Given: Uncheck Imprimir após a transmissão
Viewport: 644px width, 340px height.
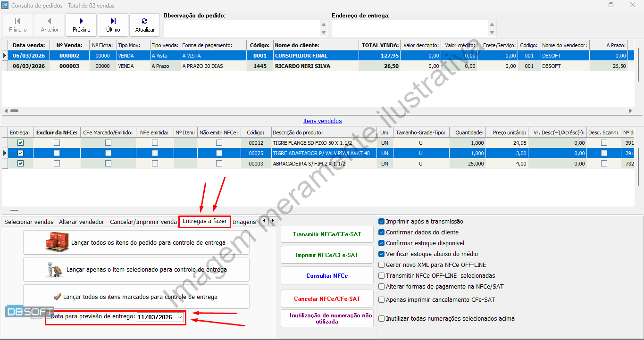Looking at the screenshot, I should 381,222.
